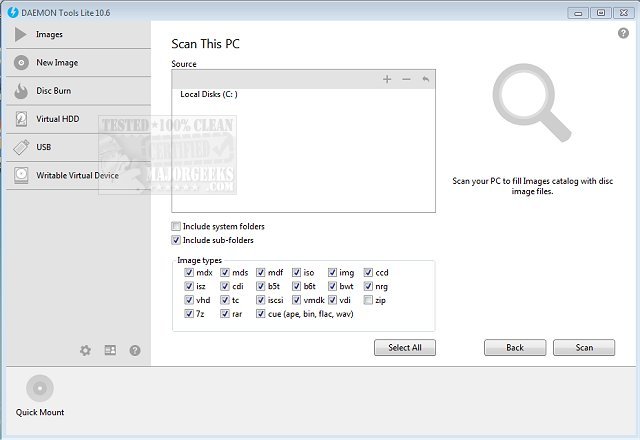Uncheck the mdf image type
Screen dimensions: 640x440
260,272
